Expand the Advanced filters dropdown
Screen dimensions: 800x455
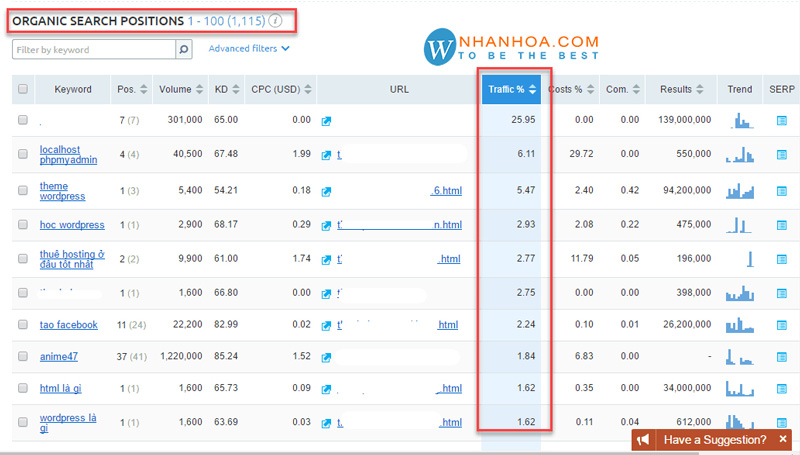[x=249, y=48]
